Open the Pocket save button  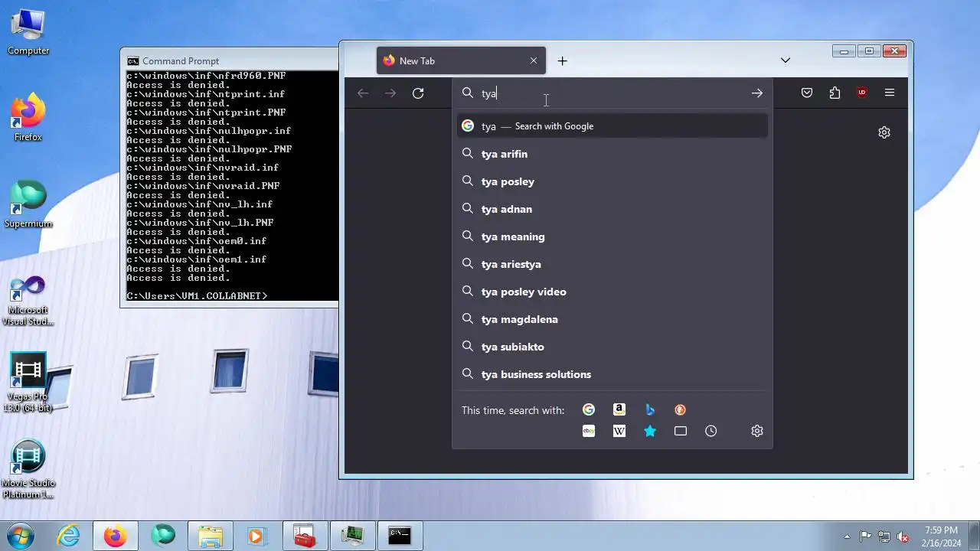coord(807,93)
